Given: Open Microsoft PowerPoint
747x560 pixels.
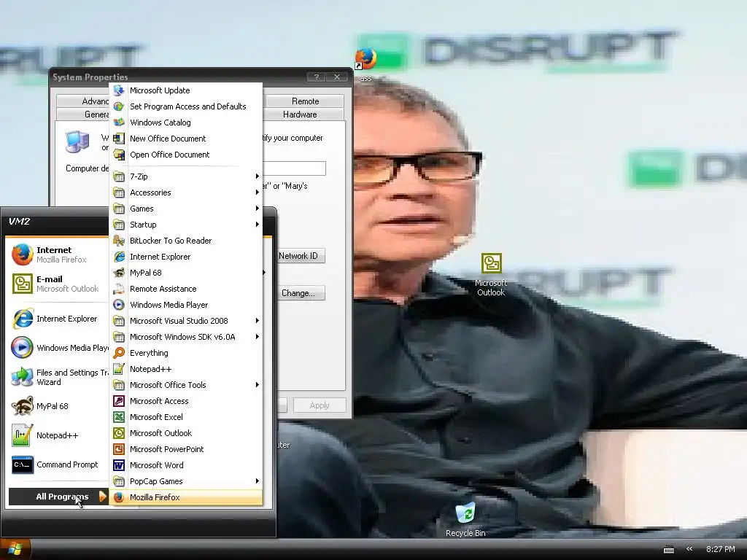Looking at the screenshot, I should (x=186, y=449).
